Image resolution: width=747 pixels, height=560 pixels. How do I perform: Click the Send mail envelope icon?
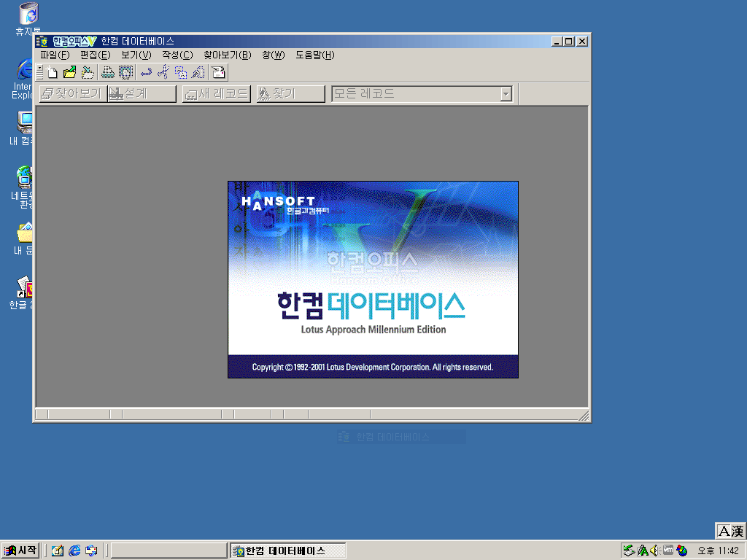[x=219, y=72]
